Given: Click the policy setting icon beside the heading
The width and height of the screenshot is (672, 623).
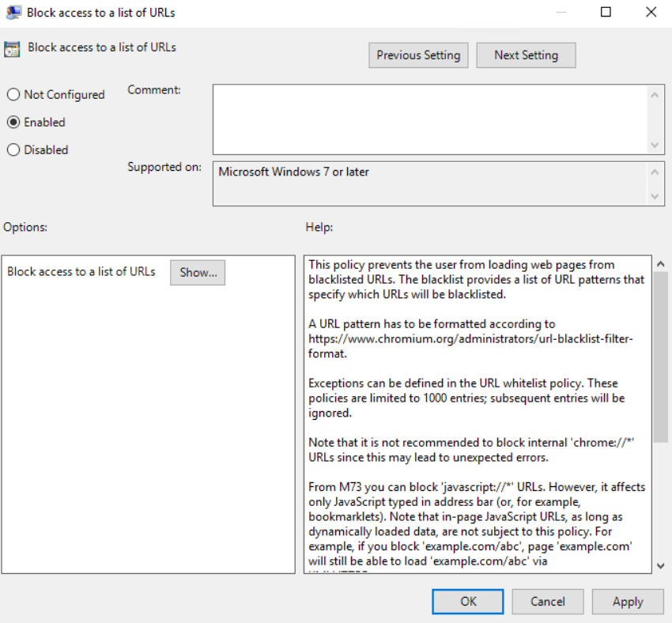Looking at the screenshot, I should click(x=13, y=47).
